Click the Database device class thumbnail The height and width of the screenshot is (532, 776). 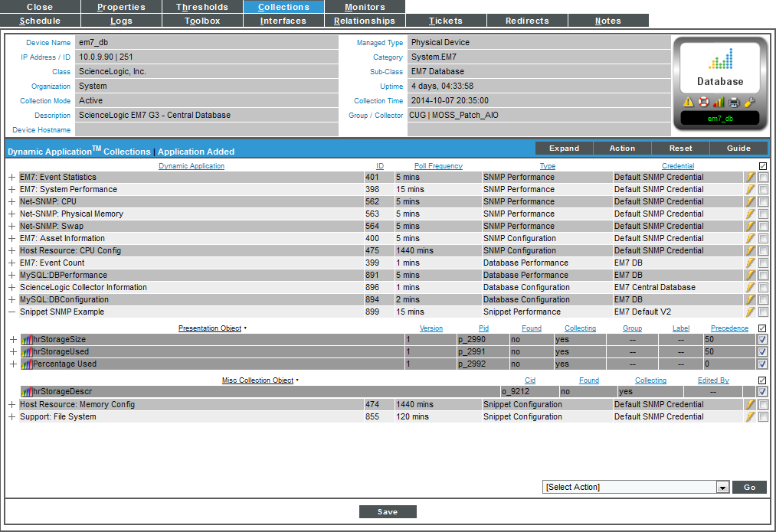tap(720, 66)
